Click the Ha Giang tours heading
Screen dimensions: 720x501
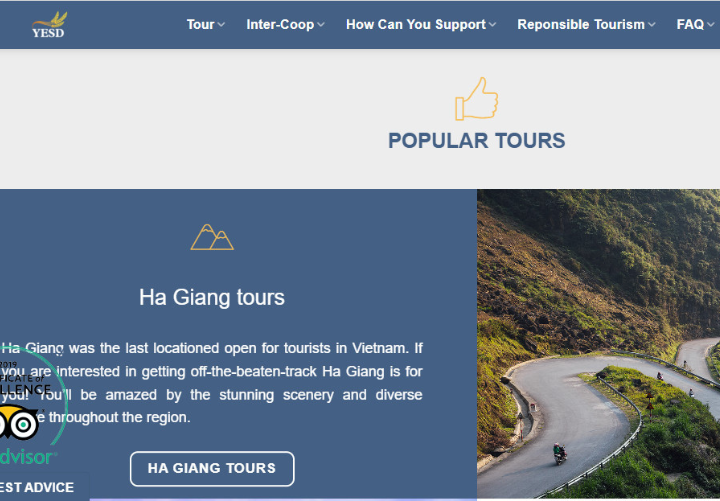point(212,297)
